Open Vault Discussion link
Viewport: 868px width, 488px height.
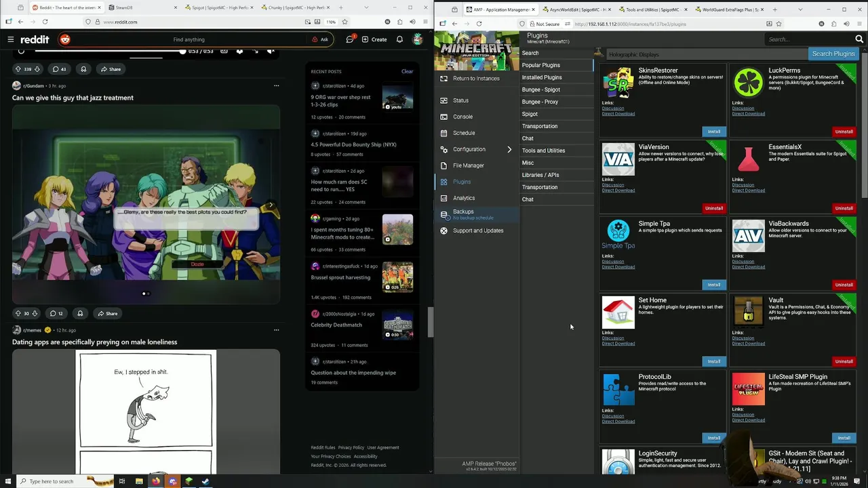coord(743,338)
